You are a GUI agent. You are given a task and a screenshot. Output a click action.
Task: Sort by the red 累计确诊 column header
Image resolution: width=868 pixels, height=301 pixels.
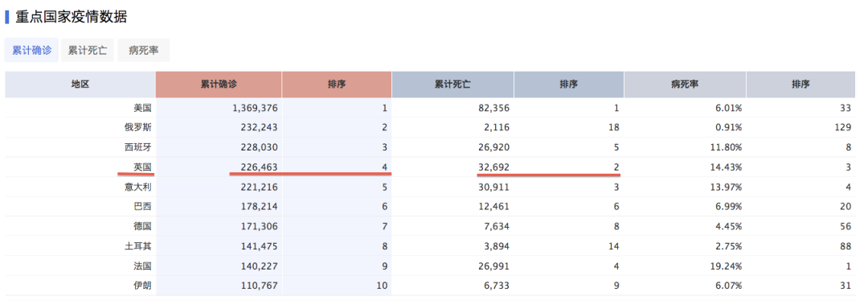coord(219,85)
